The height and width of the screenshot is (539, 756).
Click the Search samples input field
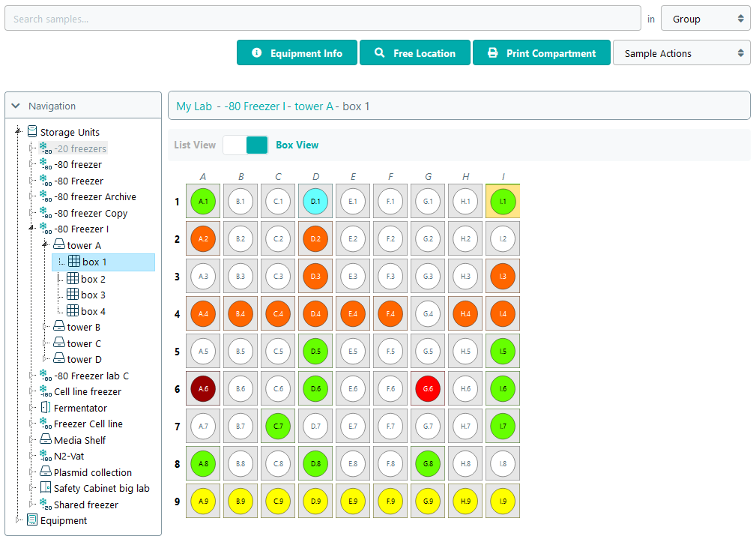coord(322,19)
